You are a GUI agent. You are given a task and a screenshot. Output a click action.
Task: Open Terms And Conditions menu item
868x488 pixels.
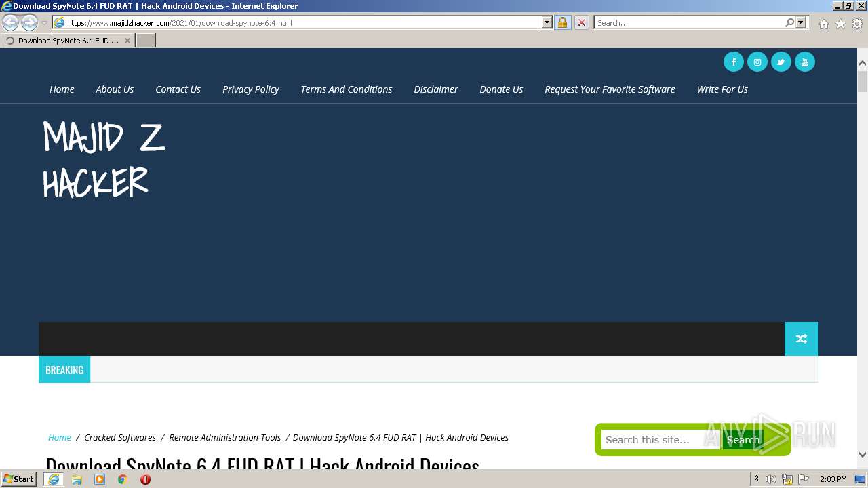347,89
